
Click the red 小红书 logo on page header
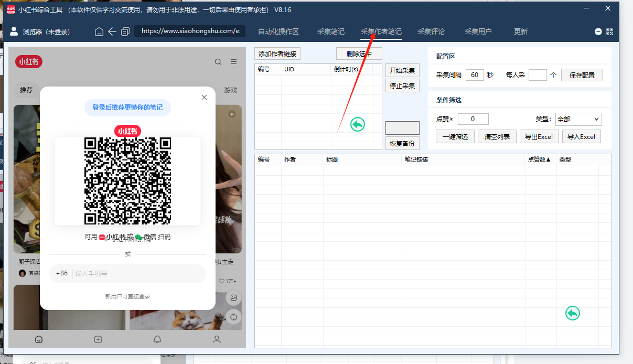[x=29, y=62]
